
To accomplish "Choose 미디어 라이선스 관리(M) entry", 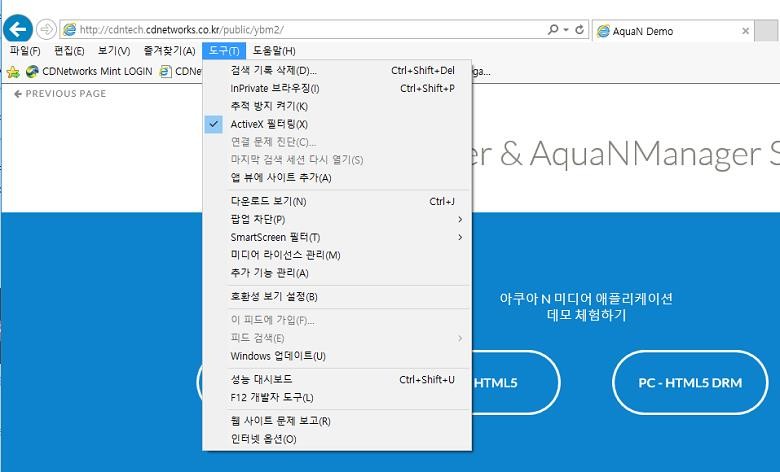I will click(x=337, y=255).
